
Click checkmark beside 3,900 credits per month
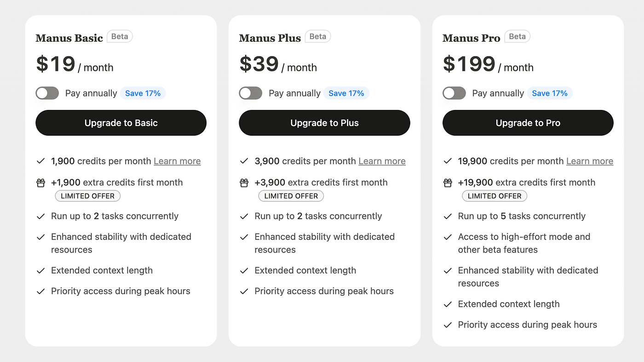coord(244,161)
